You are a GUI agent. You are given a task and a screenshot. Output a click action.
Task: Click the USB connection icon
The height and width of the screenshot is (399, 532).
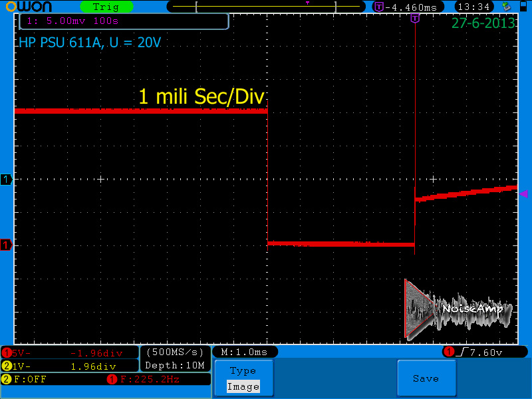(x=507, y=7)
